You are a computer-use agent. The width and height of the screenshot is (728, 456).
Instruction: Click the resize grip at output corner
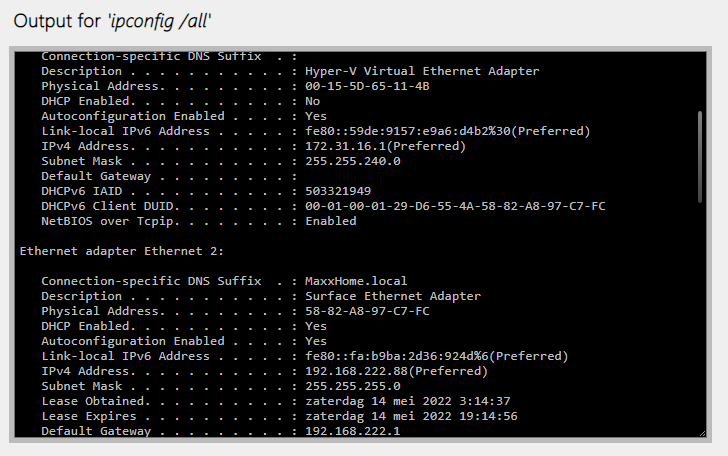[x=703, y=432]
